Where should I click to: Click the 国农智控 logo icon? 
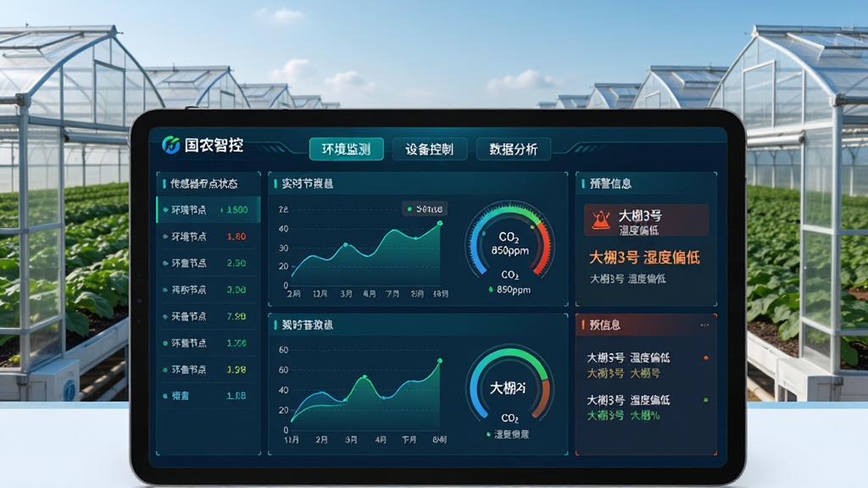tap(171, 145)
